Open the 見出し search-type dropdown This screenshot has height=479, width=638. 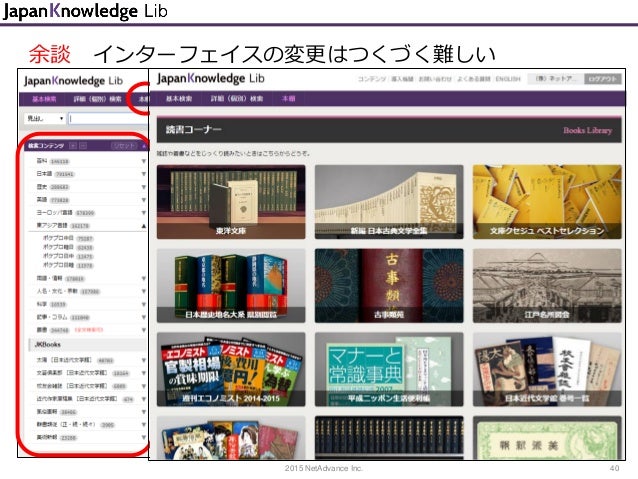[x=45, y=118]
